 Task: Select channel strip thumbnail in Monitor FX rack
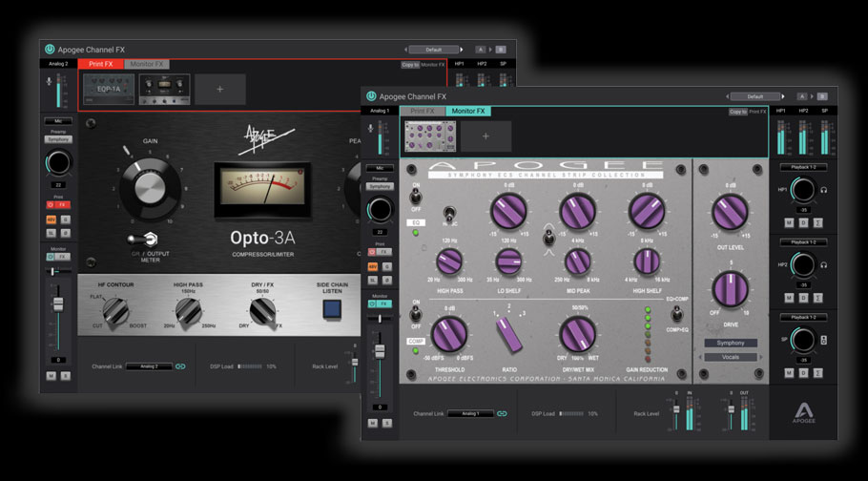(430, 136)
